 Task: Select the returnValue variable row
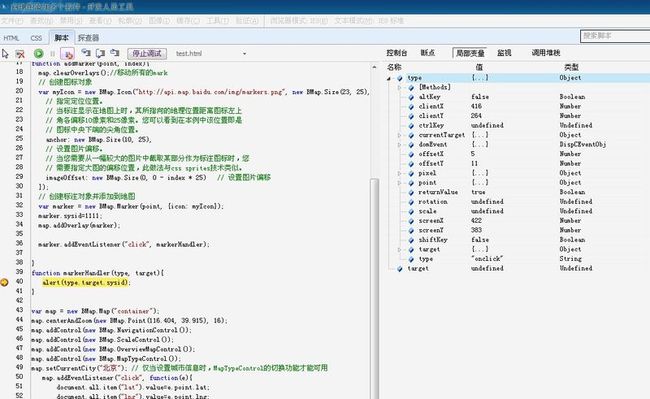[518, 192]
